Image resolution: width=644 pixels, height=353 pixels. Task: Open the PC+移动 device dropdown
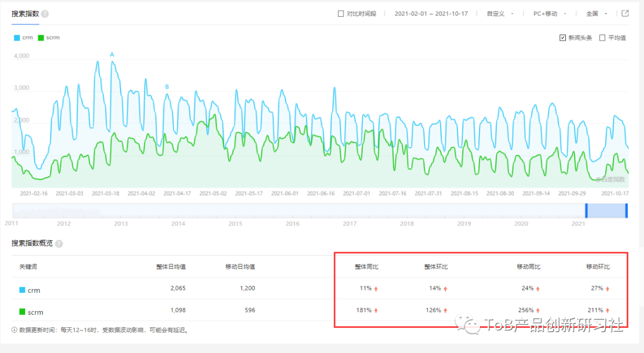[546, 13]
